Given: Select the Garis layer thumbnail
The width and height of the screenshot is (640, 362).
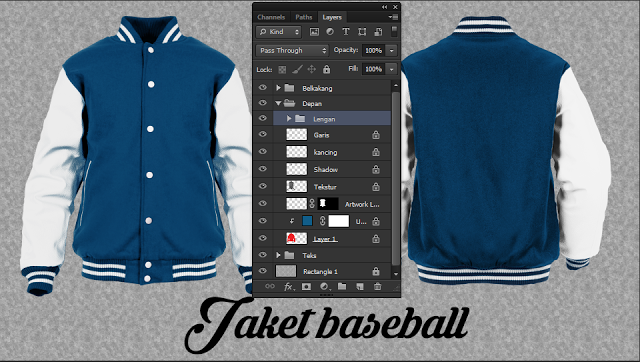Looking at the screenshot, I should (297, 134).
